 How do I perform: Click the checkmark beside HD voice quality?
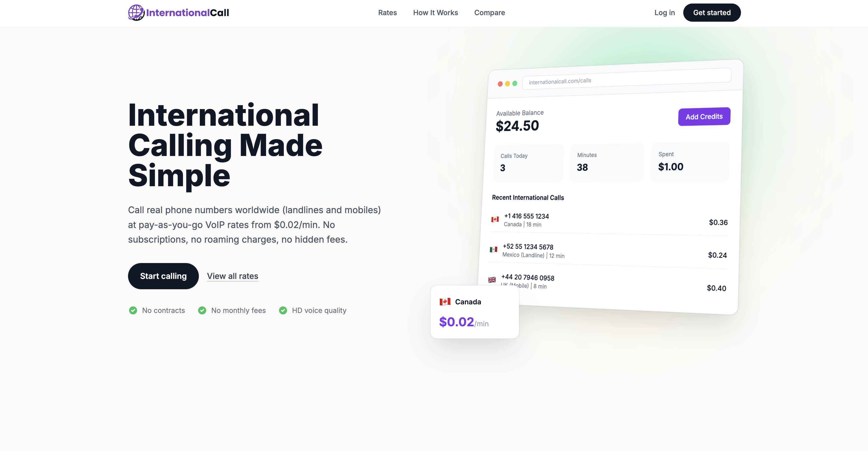coord(283,310)
